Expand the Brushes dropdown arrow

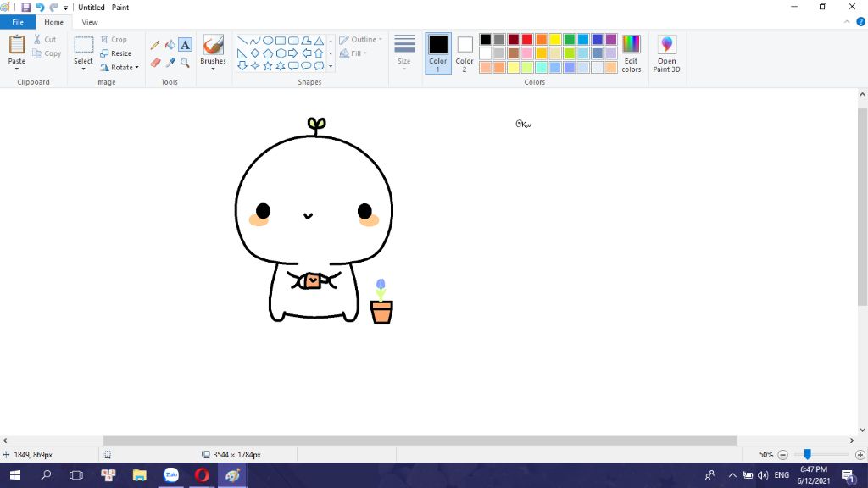coord(213,69)
